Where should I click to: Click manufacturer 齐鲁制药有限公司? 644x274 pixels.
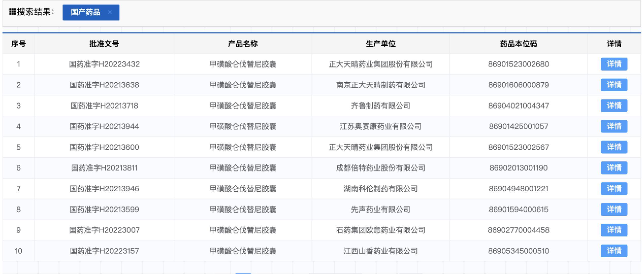(381, 106)
